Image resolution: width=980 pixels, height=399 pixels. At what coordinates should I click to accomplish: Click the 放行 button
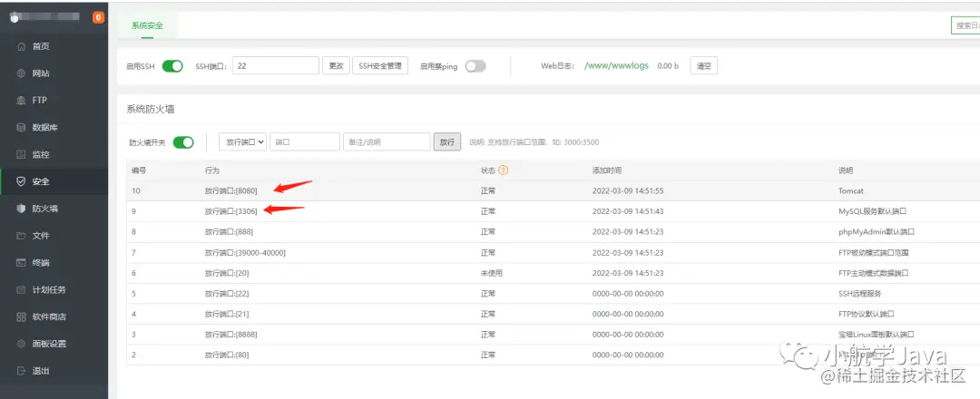(446, 141)
